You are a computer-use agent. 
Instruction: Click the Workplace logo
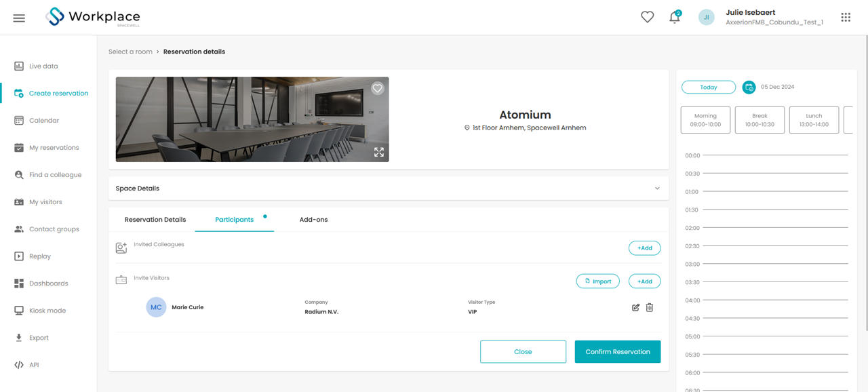[x=93, y=18]
